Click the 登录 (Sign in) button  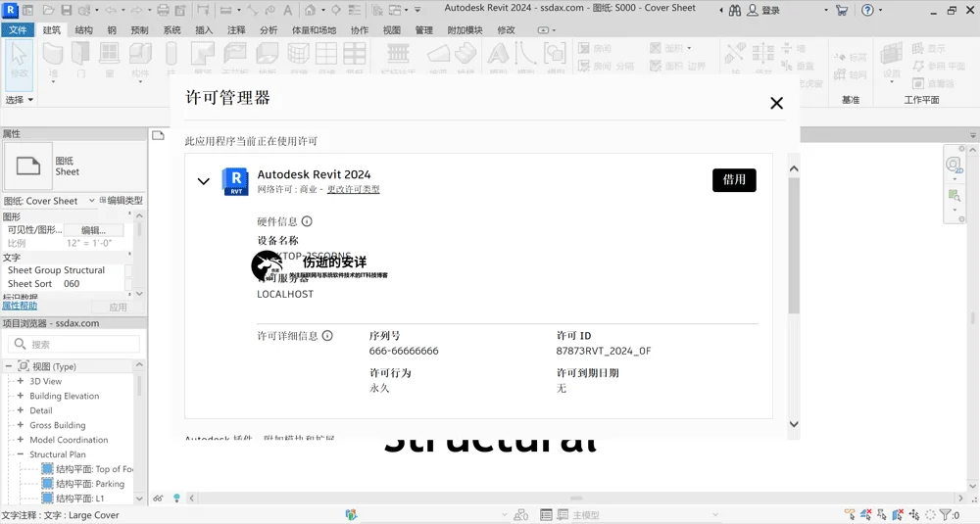tap(765, 10)
